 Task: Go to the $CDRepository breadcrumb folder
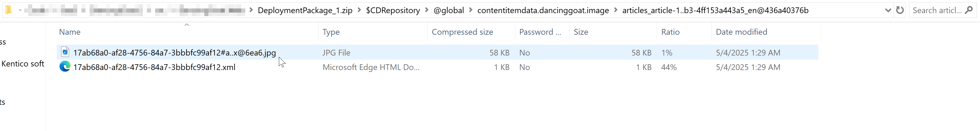point(392,10)
